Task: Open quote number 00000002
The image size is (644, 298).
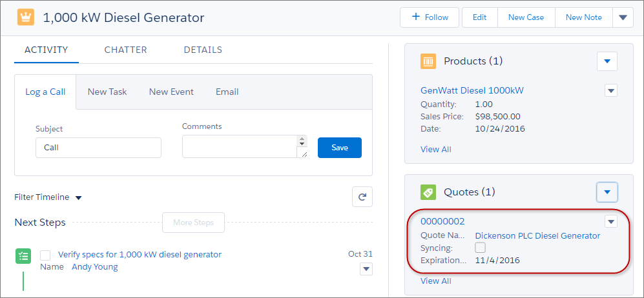Action: pyautogui.click(x=442, y=222)
